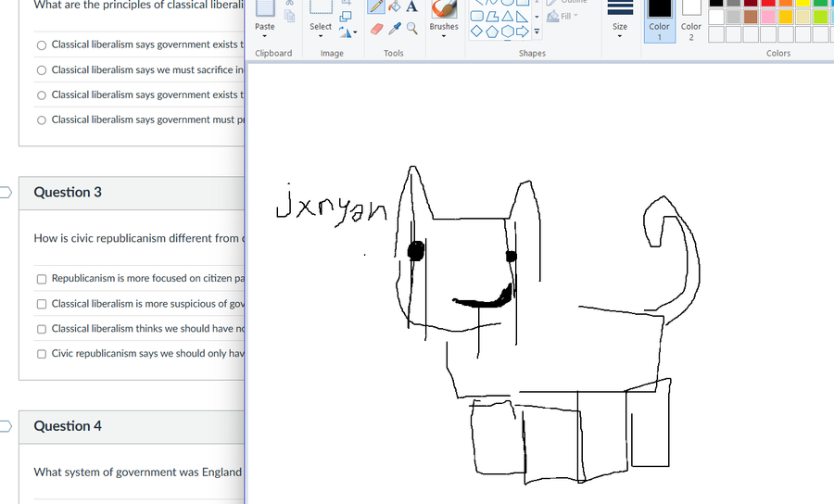Screen dimensions: 834x504
Task: Click the Brushes tool icon
Action: click(444, 8)
